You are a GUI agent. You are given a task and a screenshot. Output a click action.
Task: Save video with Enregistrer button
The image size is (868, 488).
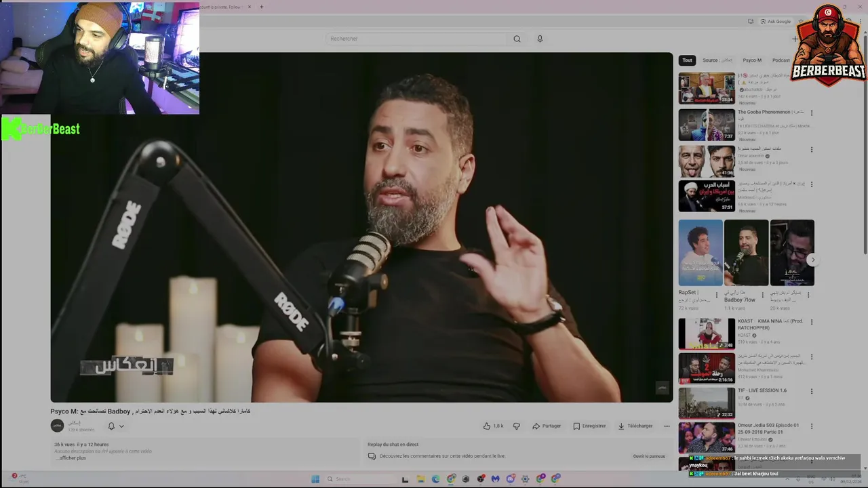[589, 426]
